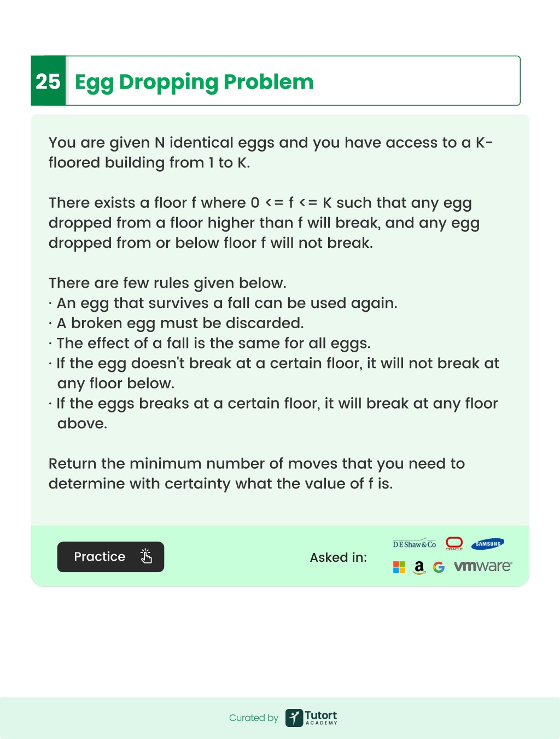Screen dimensions: 560x739
Task: Click the green number 25 badge
Action: click(48, 80)
